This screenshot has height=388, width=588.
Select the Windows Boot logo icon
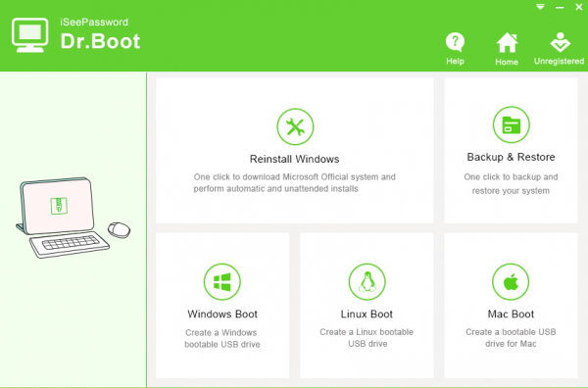(x=222, y=282)
